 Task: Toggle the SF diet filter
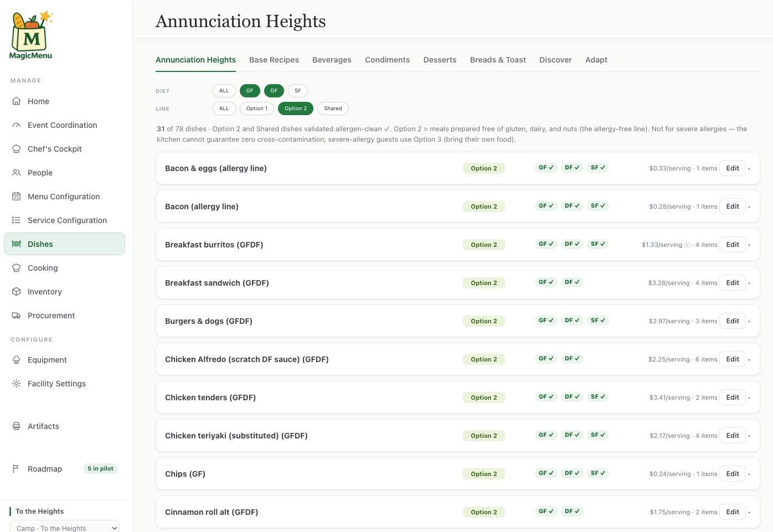point(298,91)
